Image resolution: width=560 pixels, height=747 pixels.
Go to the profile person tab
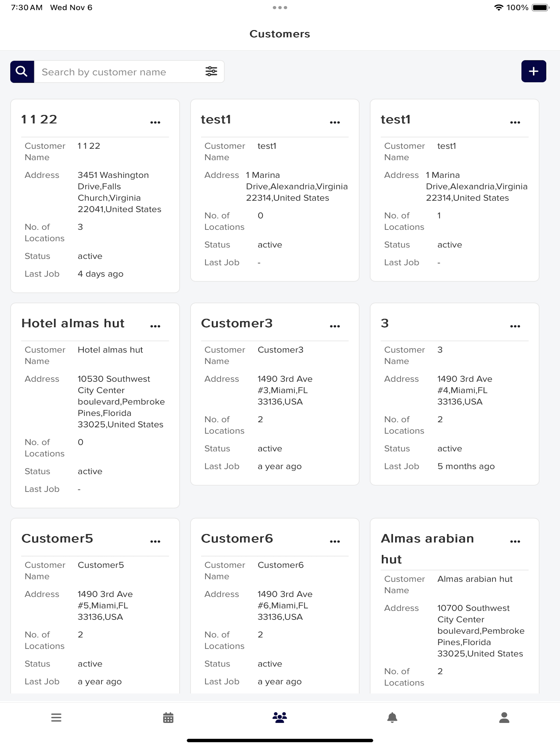(x=504, y=717)
